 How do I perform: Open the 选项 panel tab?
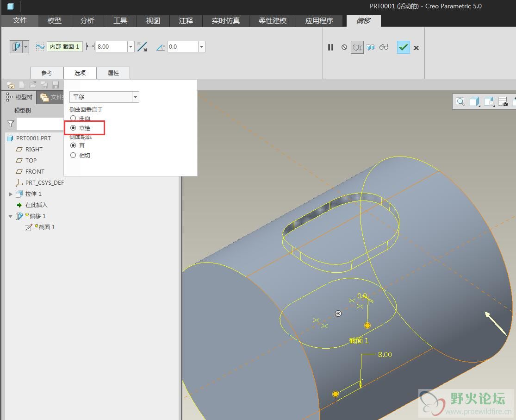80,73
